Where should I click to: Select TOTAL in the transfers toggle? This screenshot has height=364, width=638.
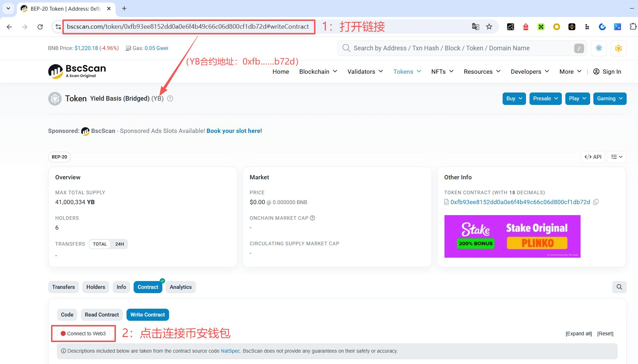tap(100, 244)
